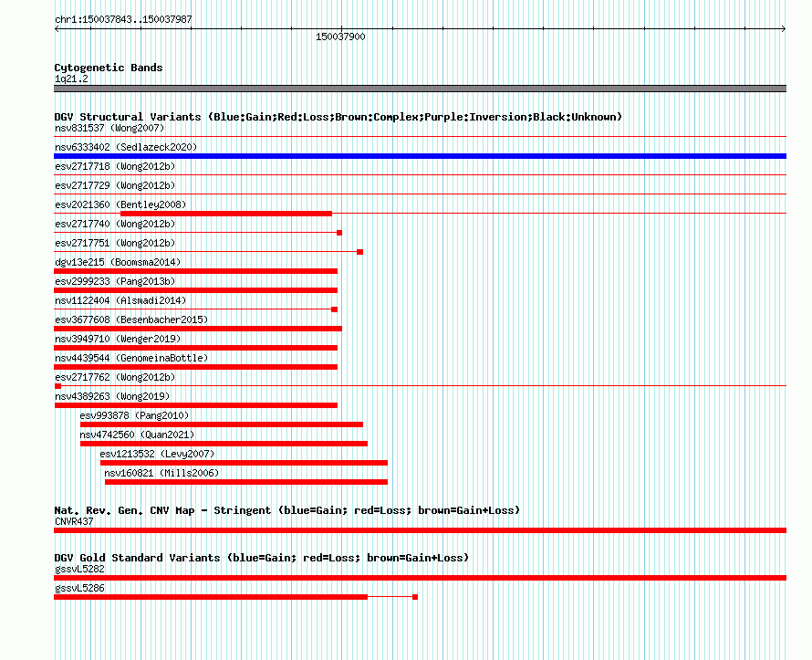Screen dimensions: 812x660
Task: Open esv2021360 (Bentley2008) variant label
Action: pyautogui.click(x=120, y=204)
